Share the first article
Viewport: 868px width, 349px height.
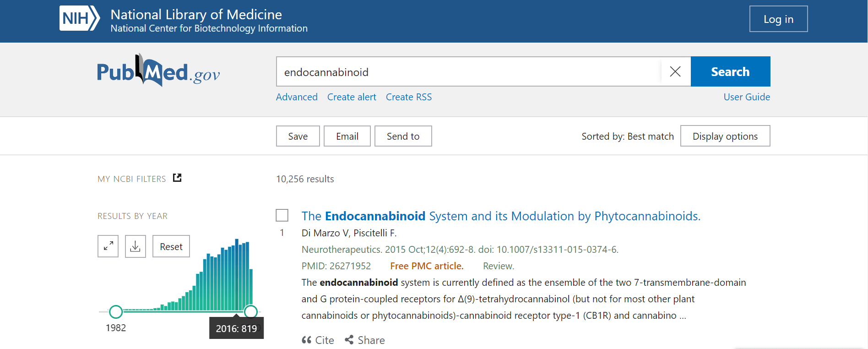(365, 340)
